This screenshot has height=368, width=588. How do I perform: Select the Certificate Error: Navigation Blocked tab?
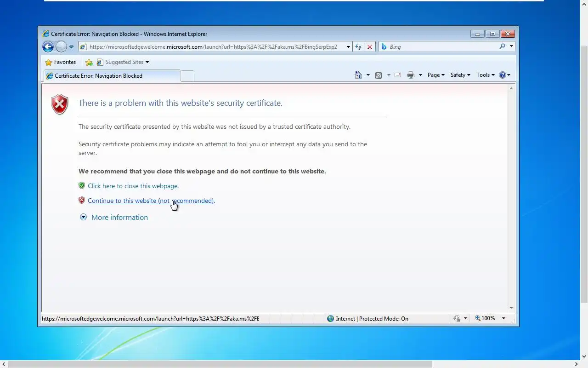pos(112,76)
